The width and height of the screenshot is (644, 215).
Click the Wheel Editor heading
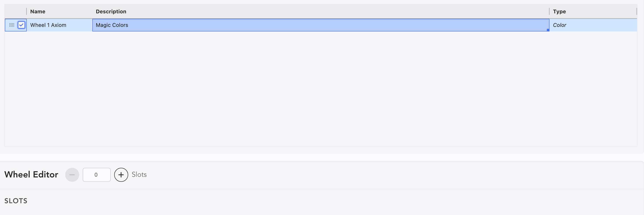tap(31, 175)
